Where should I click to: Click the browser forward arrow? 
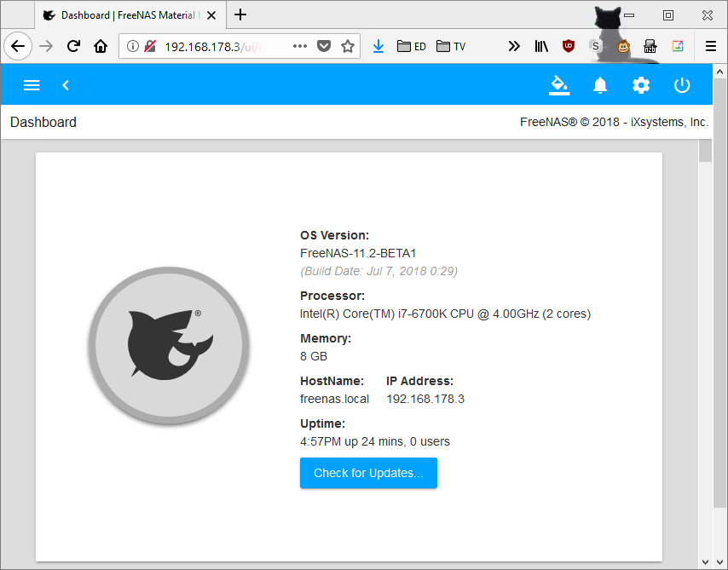click(x=46, y=46)
